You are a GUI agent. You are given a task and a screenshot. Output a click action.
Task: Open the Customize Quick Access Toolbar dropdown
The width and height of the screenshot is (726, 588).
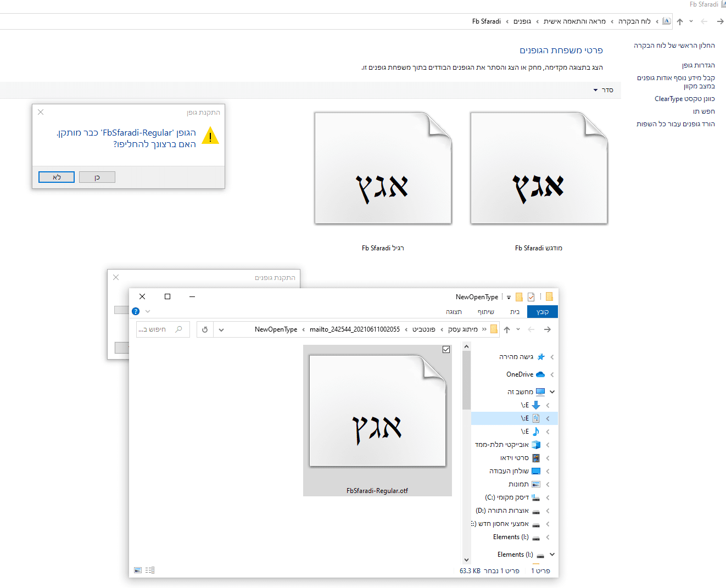[x=509, y=297]
